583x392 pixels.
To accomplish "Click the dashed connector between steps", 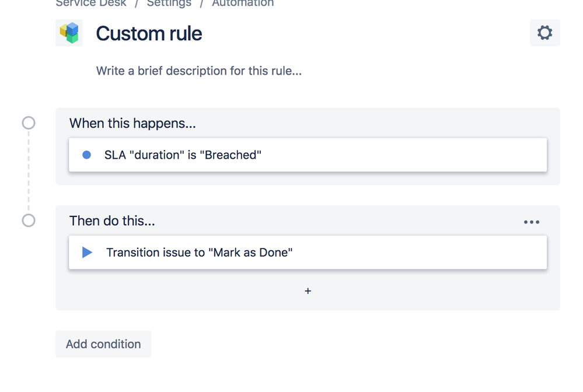I will point(28,172).
